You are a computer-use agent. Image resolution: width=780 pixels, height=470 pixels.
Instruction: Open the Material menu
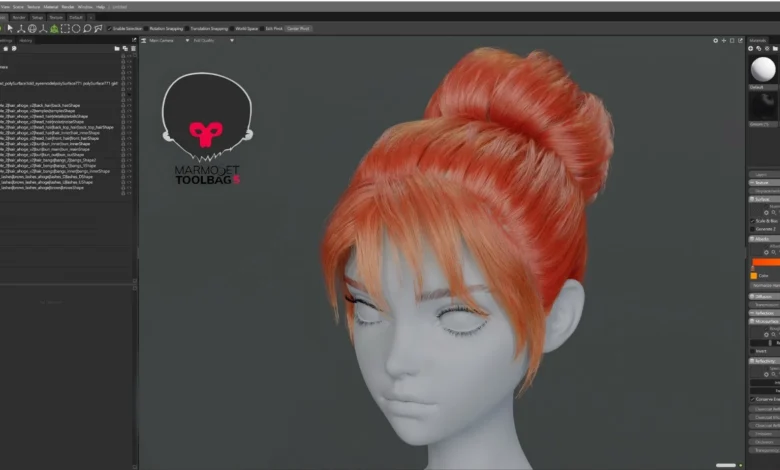(x=51, y=7)
